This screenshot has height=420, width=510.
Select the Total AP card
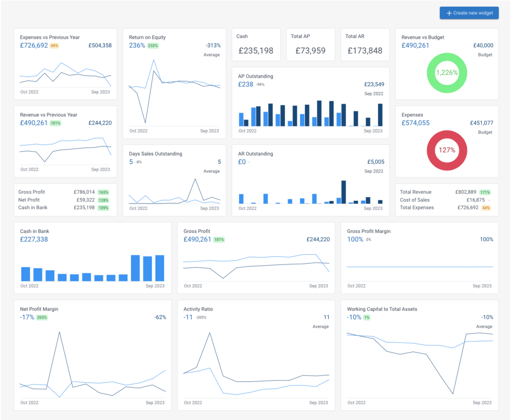point(310,44)
